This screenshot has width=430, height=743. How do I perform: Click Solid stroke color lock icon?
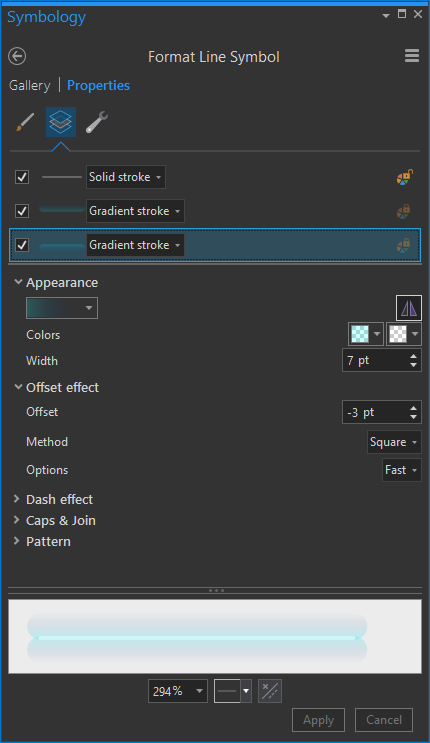tap(404, 177)
